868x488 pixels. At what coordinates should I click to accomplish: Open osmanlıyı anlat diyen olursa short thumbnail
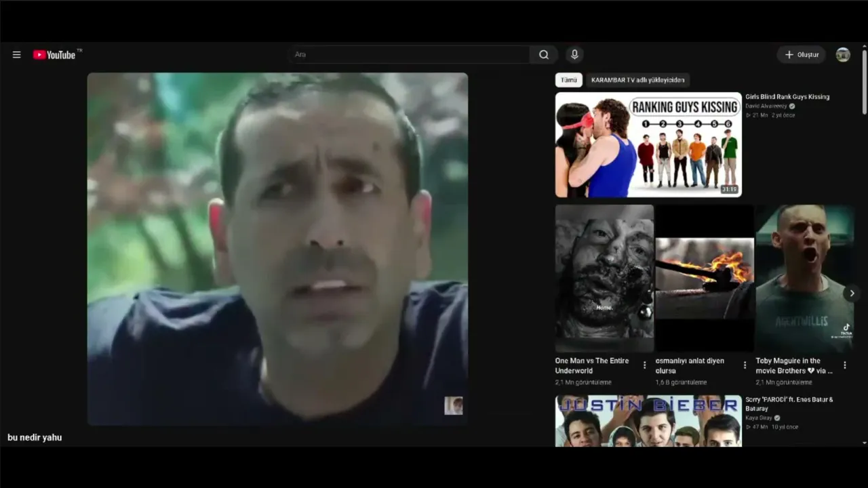pos(705,279)
